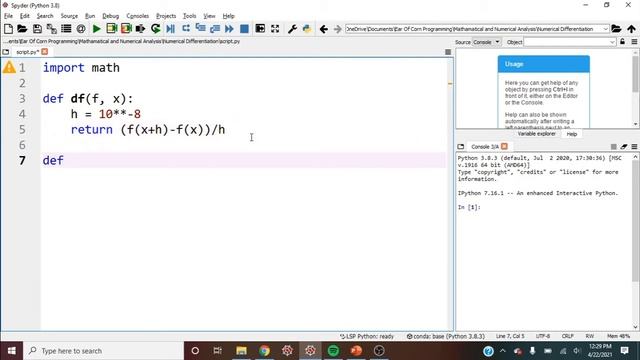Open Chrome from the taskbar
Viewport: 640px width, 360px height.
click(x=264, y=351)
